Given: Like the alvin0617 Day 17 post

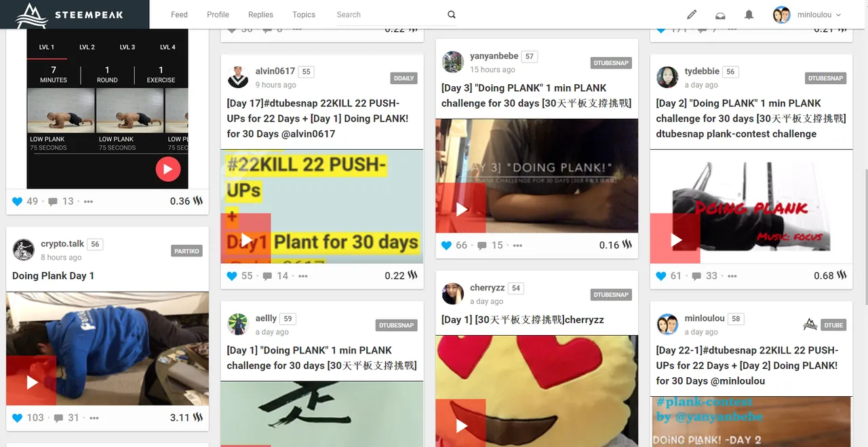Looking at the screenshot, I should point(232,276).
